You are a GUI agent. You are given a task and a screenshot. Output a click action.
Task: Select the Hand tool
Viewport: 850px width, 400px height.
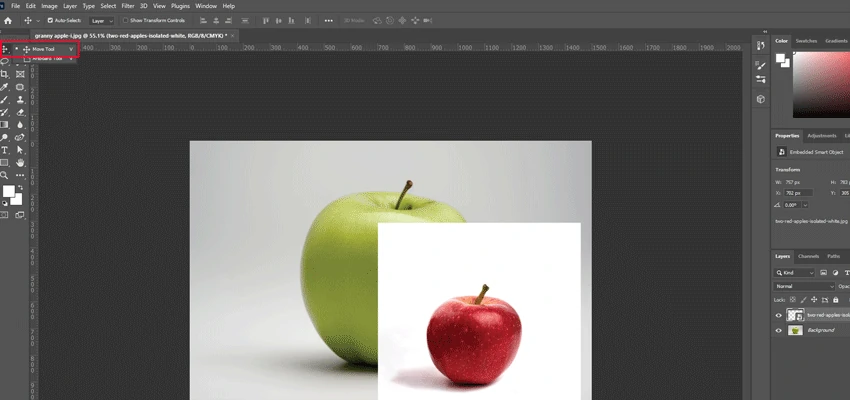tap(20, 163)
